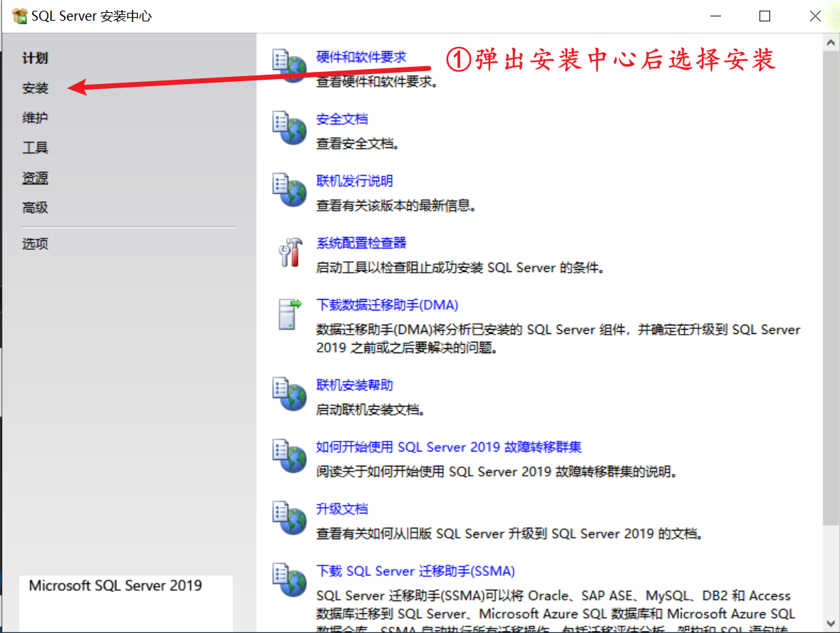
Task: Open the 工具 section in sidebar
Action: pos(36,148)
